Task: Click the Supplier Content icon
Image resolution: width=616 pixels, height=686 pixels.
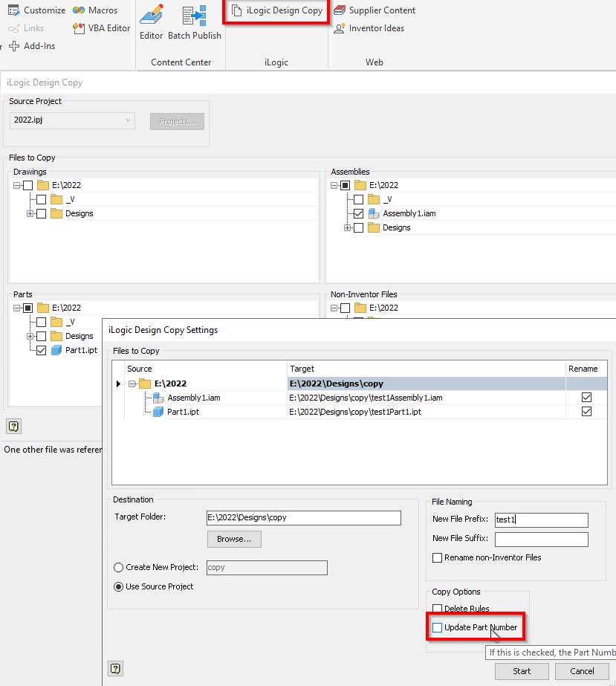Action: 375,10
